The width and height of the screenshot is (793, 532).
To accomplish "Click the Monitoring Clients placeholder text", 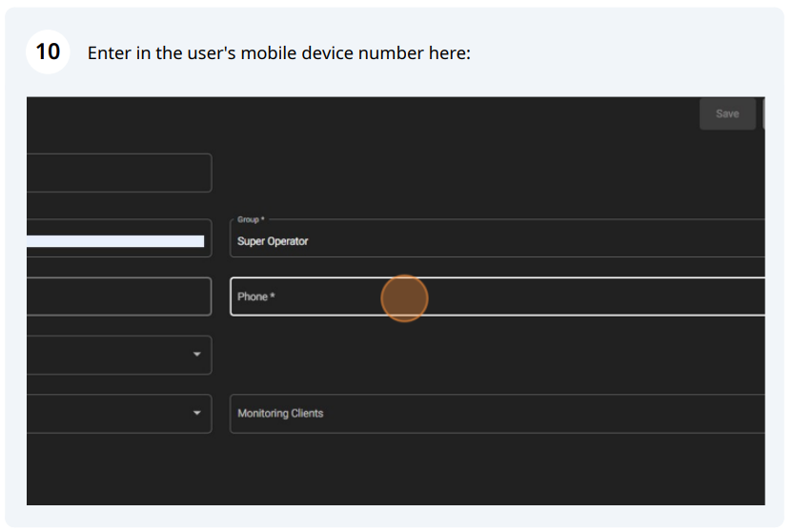I will coord(280,414).
